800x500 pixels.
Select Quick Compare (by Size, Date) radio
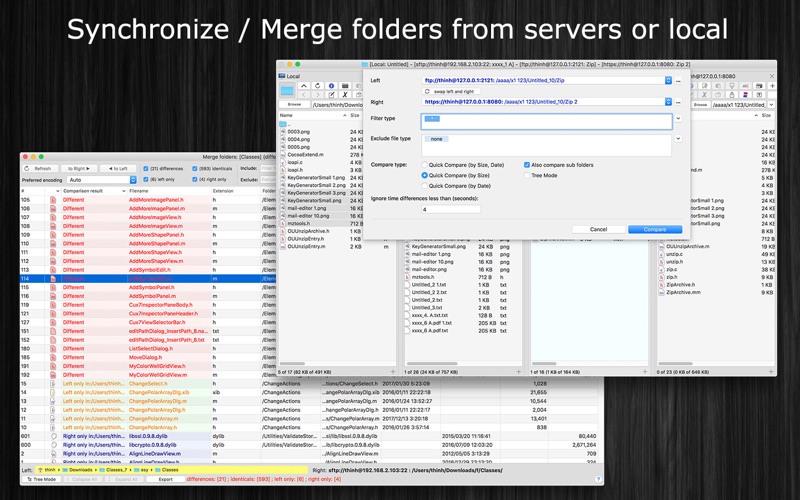(x=424, y=165)
